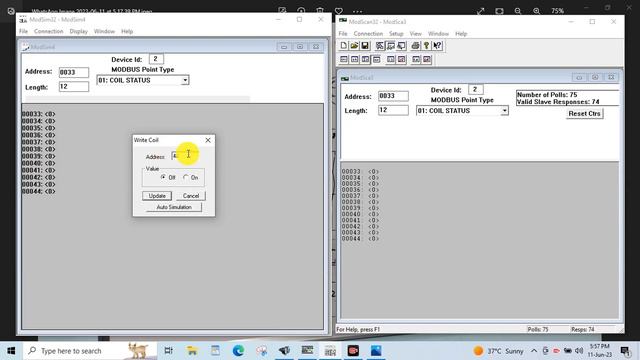Open Task View on the taskbar
The image size is (640, 360).
(168, 351)
